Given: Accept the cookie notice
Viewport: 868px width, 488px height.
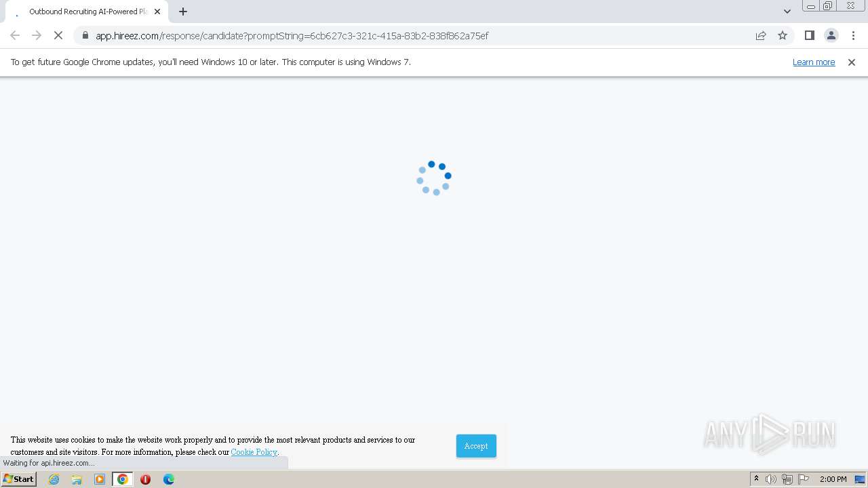Looking at the screenshot, I should click(x=476, y=446).
